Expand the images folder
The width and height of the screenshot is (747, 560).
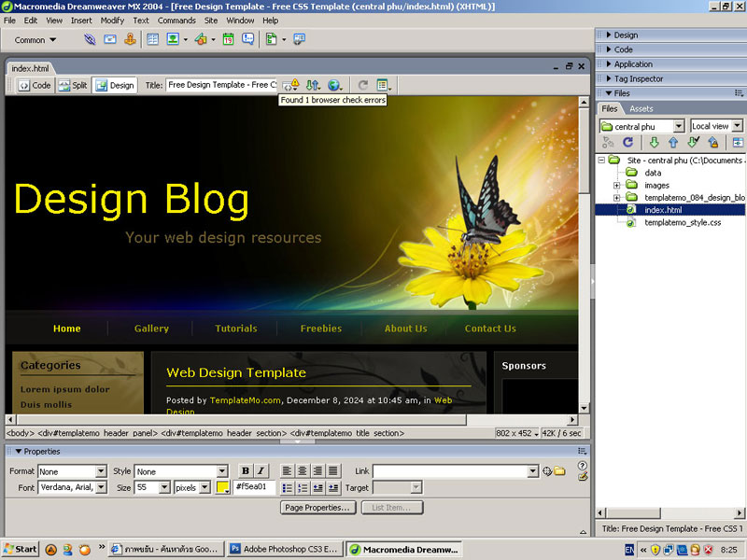click(616, 185)
